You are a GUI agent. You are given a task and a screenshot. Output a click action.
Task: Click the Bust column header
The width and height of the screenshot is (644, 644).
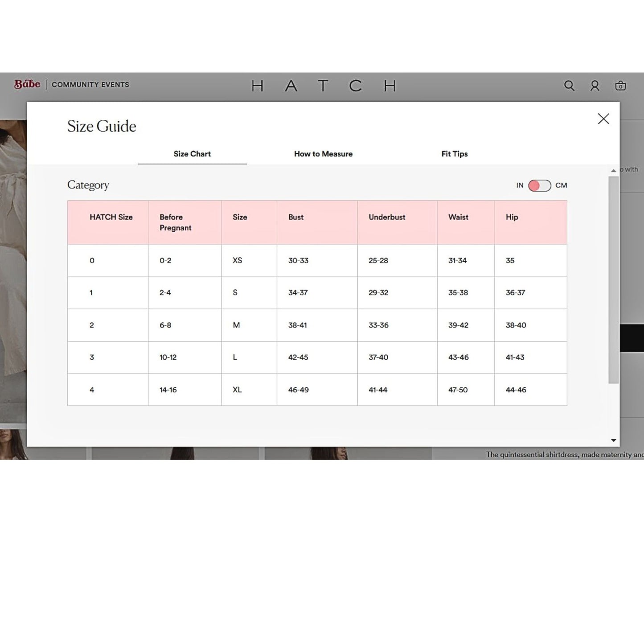(295, 217)
